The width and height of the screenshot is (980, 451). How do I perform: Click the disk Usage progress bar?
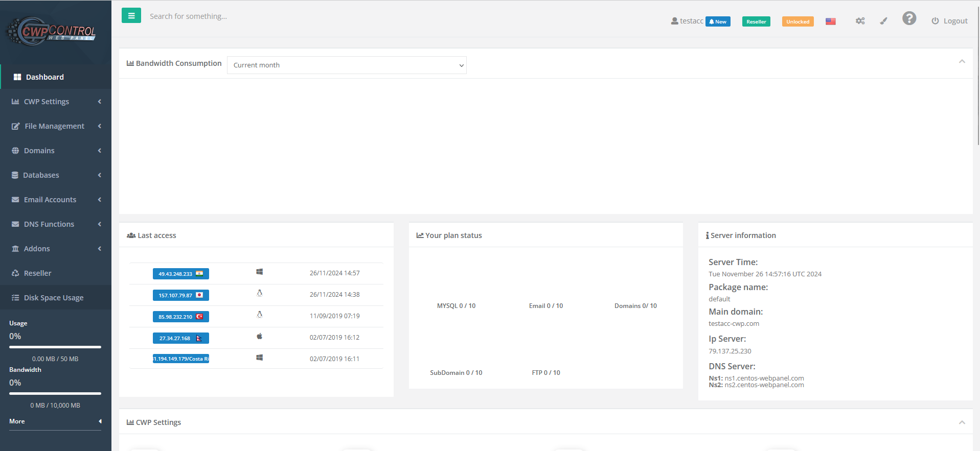tap(55, 347)
